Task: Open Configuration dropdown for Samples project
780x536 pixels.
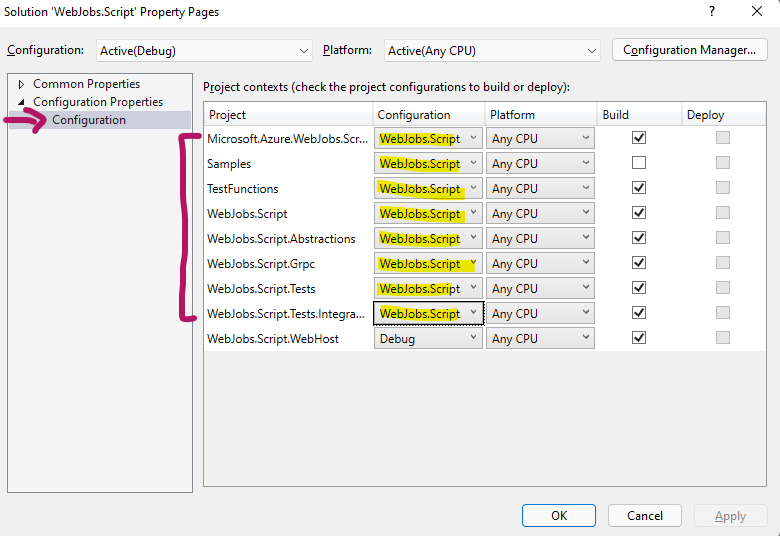Action: [x=428, y=163]
